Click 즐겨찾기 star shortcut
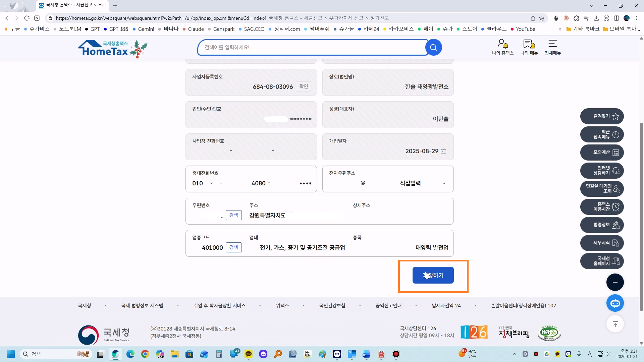Screen dimensions: 644x362 pos(602,116)
